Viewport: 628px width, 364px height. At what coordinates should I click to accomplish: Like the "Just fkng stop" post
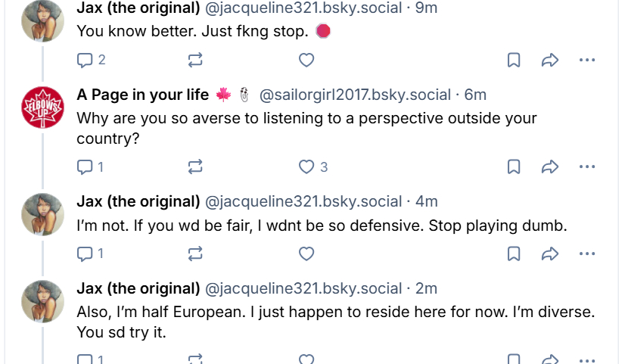tap(306, 60)
